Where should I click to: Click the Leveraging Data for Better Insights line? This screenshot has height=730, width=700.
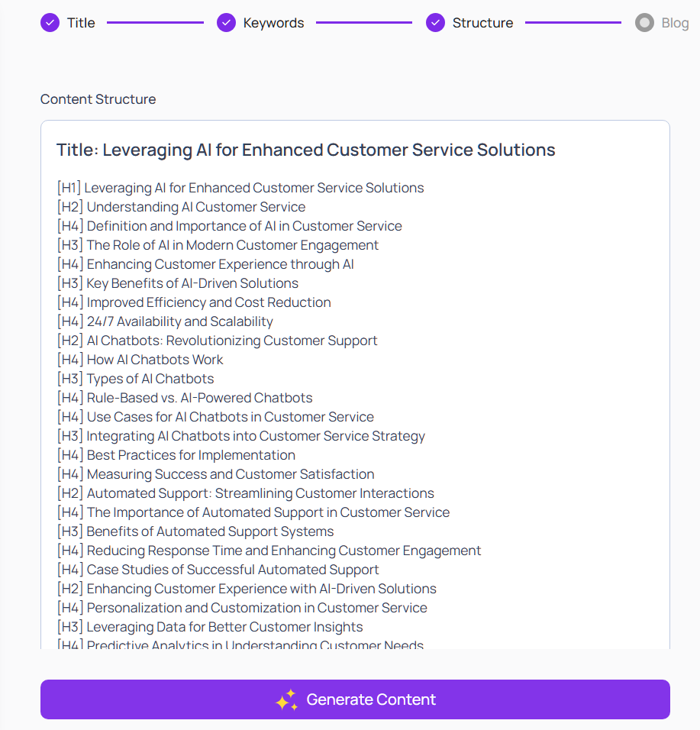(224, 627)
